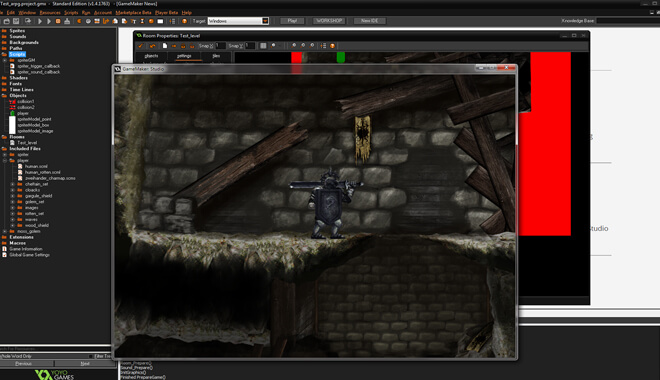The image size is (660, 380).
Task: Expand the moss_golem folder
Action: [x=5, y=231]
